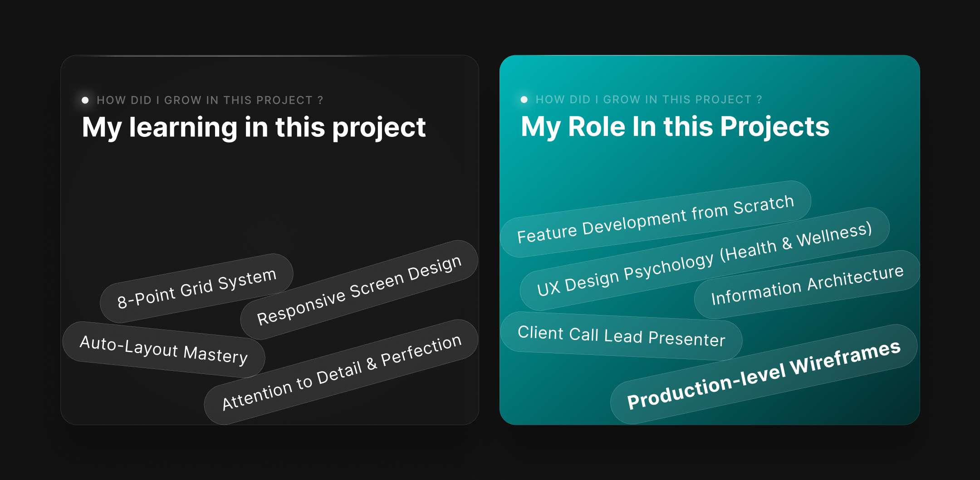Click the heading 'My Role In this Projects'

click(x=675, y=126)
